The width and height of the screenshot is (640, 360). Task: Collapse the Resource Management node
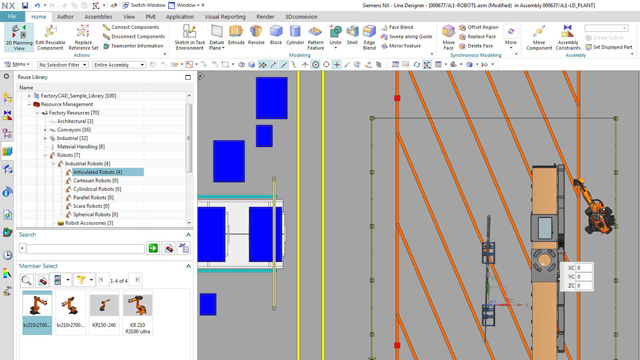pyautogui.click(x=29, y=104)
